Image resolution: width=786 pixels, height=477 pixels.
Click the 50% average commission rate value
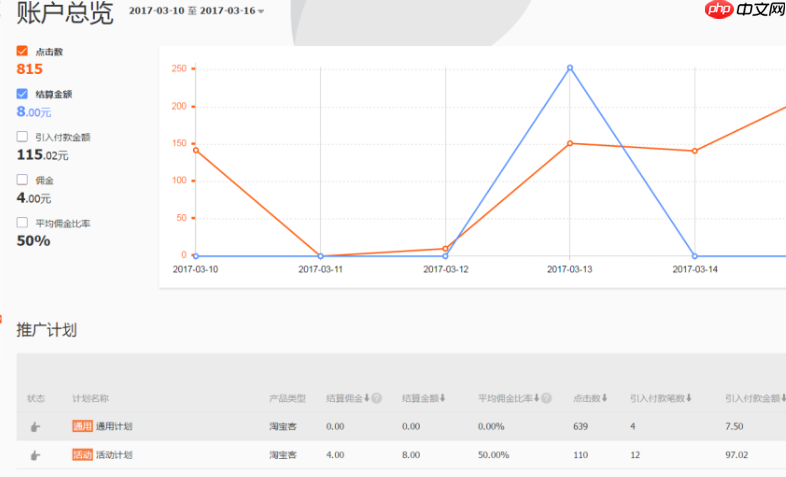(33, 241)
